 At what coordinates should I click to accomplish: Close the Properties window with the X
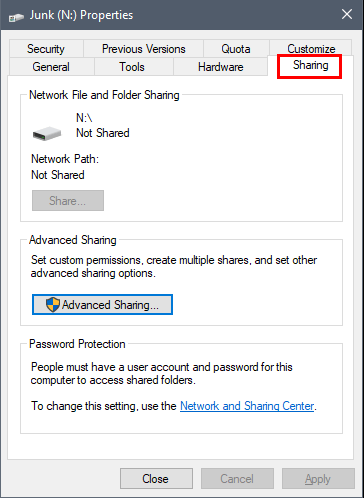[x=347, y=14]
